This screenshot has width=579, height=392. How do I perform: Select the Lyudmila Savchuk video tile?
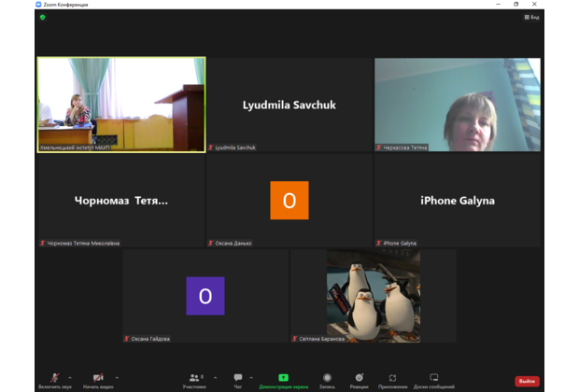tap(289, 105)
